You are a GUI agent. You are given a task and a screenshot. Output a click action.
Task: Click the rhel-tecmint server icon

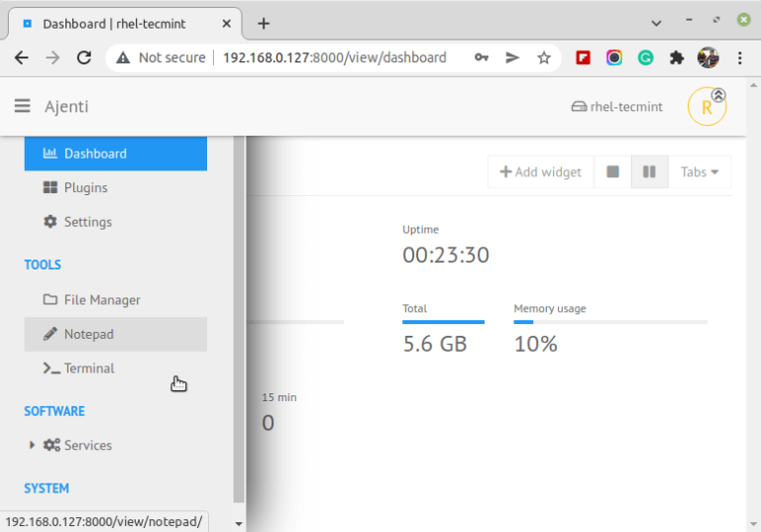pos(580,107)
